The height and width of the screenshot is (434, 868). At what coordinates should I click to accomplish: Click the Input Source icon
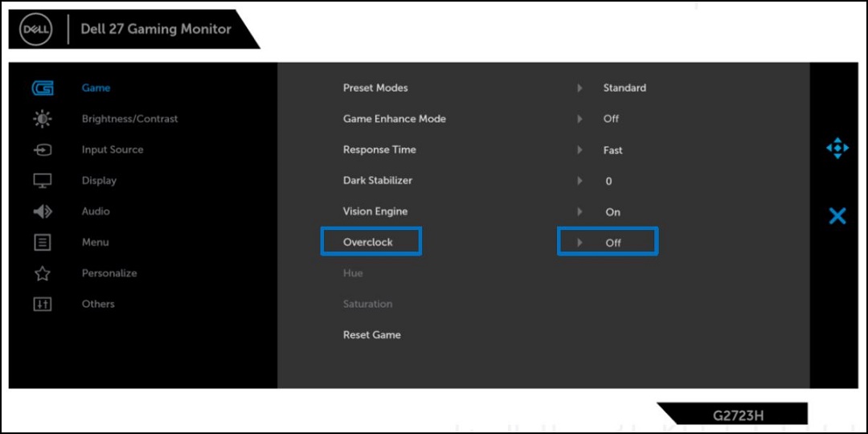(x=43, y=149)
